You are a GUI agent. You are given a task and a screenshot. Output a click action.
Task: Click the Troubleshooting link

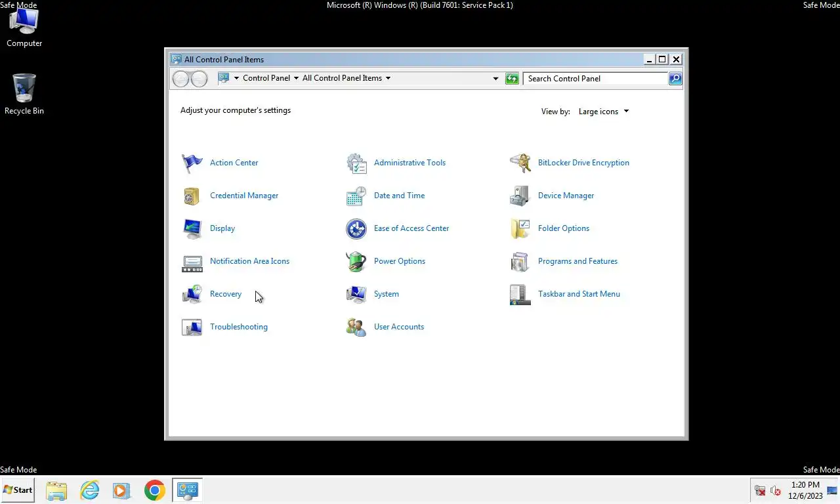(239, 327)
